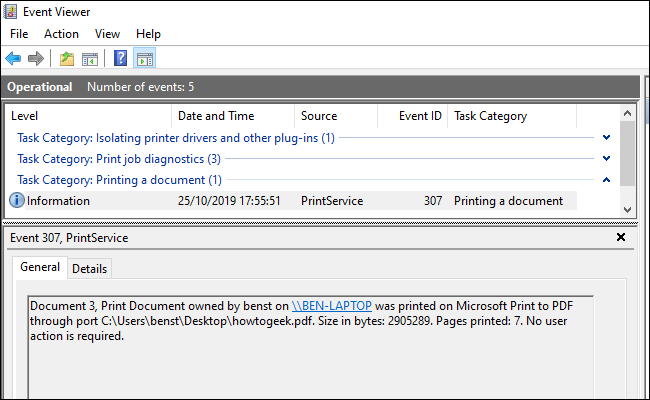Click the grey Forward arrow
Image resolution: width=650 pixels, height=400 pixels.
pyautogui.click(x=35, y=59)
